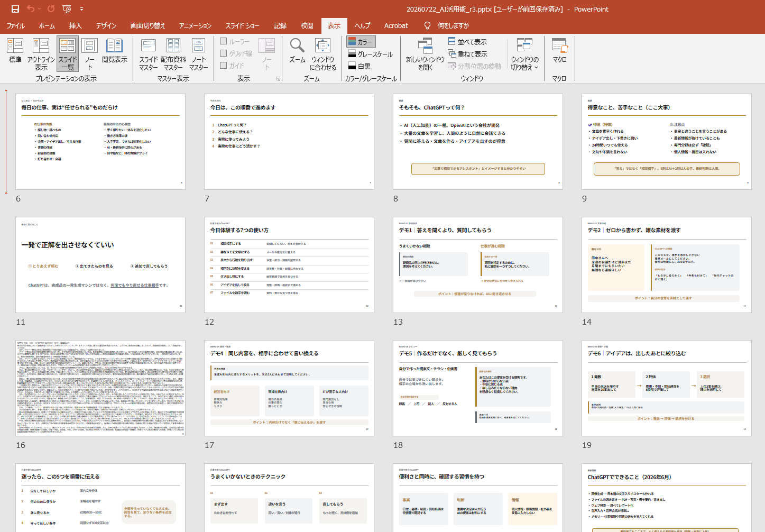Select slide 17 デモ4 thumbnail
765x532 pixels.
tap(289, 388)
